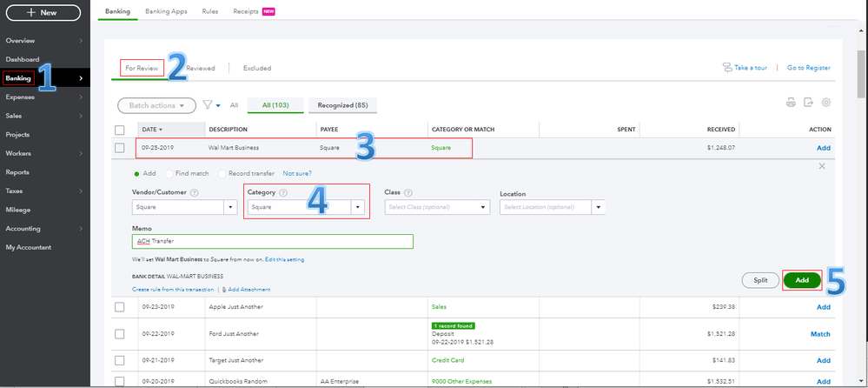Click the 1 record found badge
The image size is (868, 388).
[453, 326]
